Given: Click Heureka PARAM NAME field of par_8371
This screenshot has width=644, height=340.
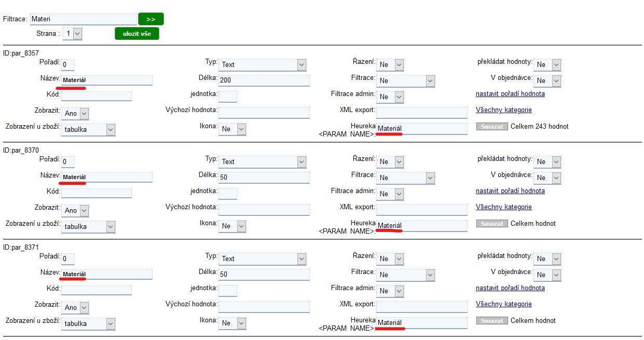Looking at the screenshot, I should [x=422, y=323].
